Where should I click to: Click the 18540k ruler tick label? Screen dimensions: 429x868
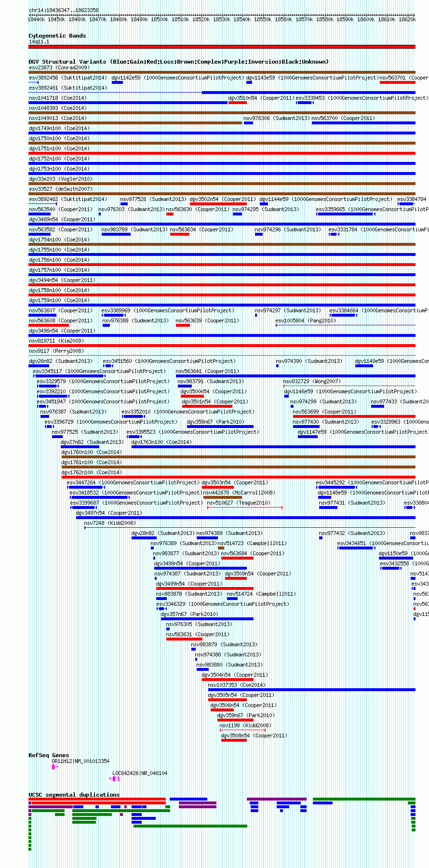click(x=242, y=19)
